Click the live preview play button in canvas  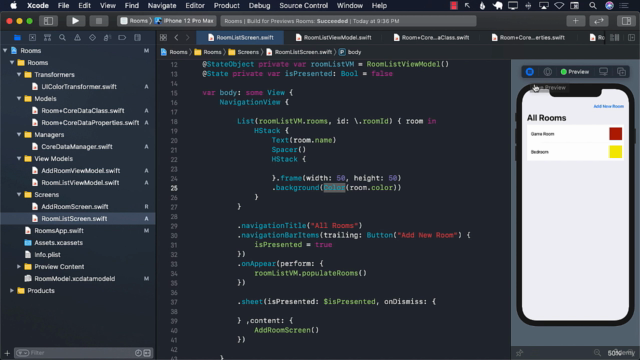[529, 72]
